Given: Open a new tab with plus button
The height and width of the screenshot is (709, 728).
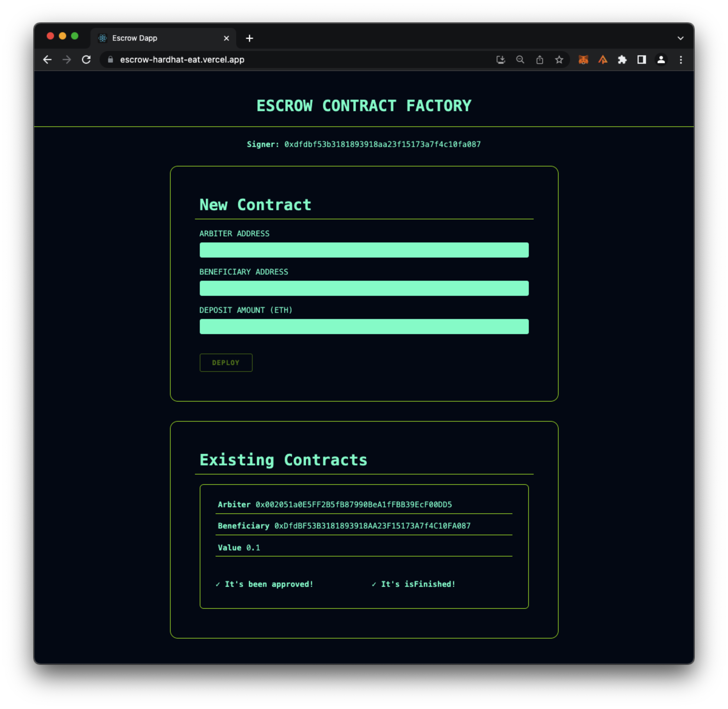Looking at the screenshot, I should click(249, 38).
